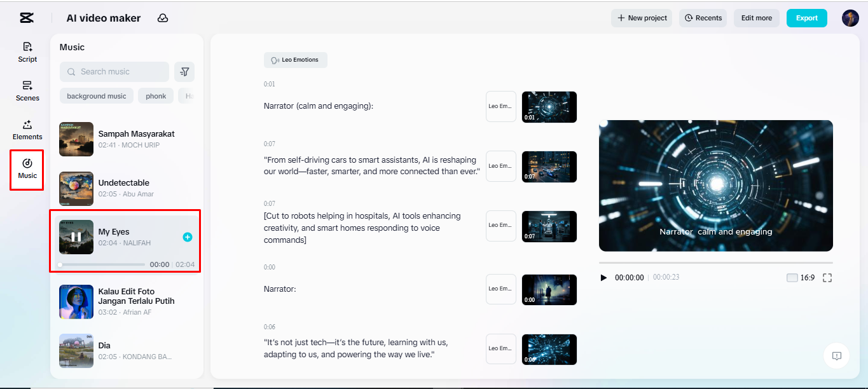Select voice box beside 'From self-driving cars' line

click(501, 167)
